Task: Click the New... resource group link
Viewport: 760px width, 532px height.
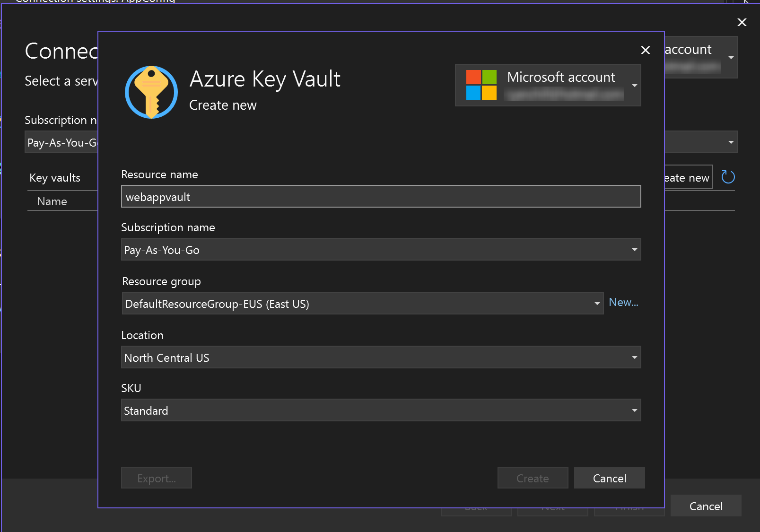Action: (623, 302)
